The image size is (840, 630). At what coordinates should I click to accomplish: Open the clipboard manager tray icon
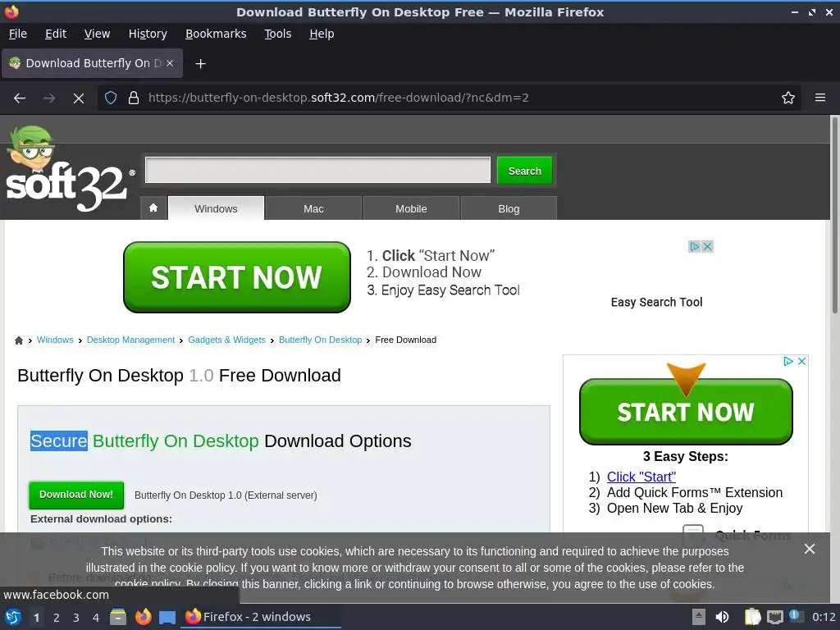pos(752,617)
